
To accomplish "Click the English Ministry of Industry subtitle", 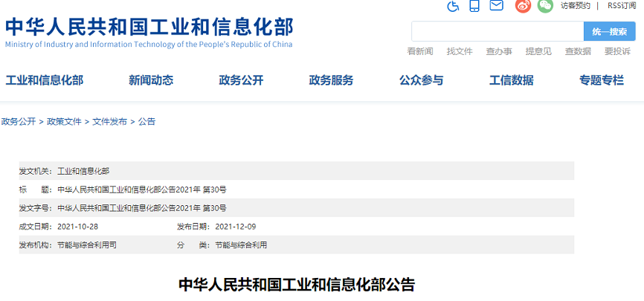I will (149, 45).
